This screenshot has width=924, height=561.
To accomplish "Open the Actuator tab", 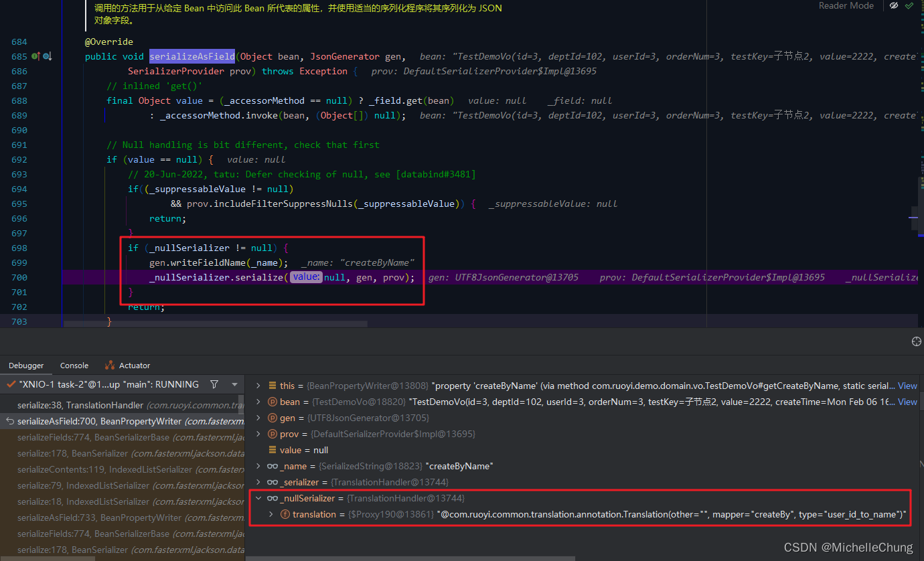I will pos(127,366).
